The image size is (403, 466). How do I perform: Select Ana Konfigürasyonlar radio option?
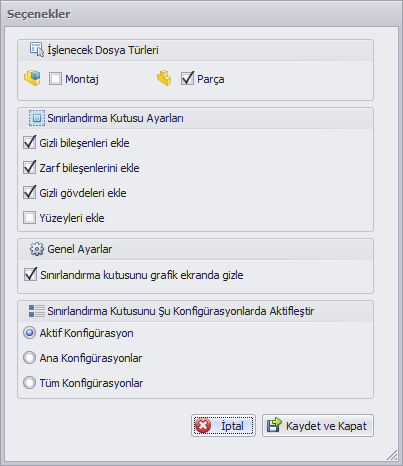point(29,358)
